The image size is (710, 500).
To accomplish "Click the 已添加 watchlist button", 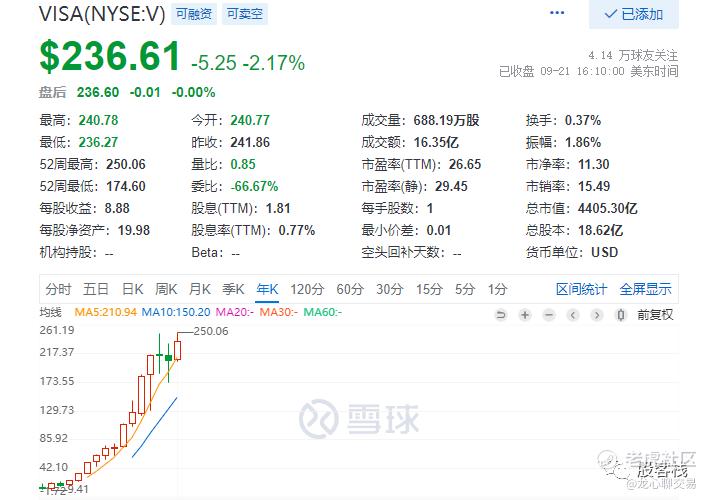I will pos(633,14).
